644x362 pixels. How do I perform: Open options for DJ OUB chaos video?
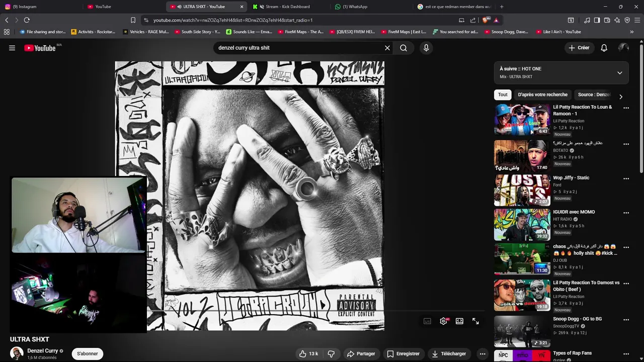[x=626, y=247]
